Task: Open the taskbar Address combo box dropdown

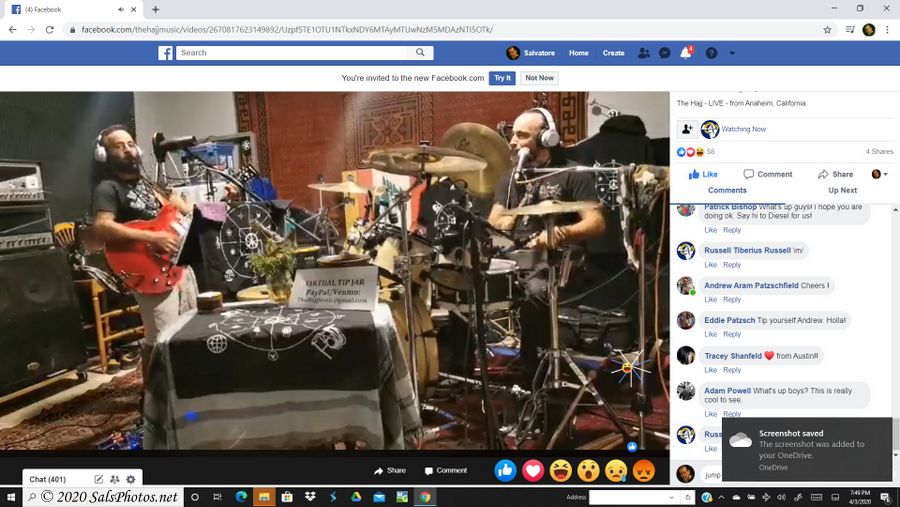Action: click(672, 497)
